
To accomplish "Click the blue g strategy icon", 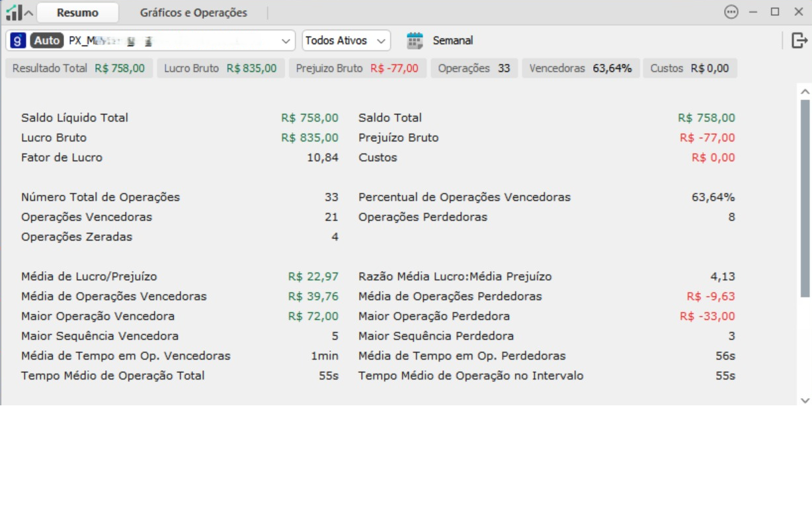I will click(19, 40).
